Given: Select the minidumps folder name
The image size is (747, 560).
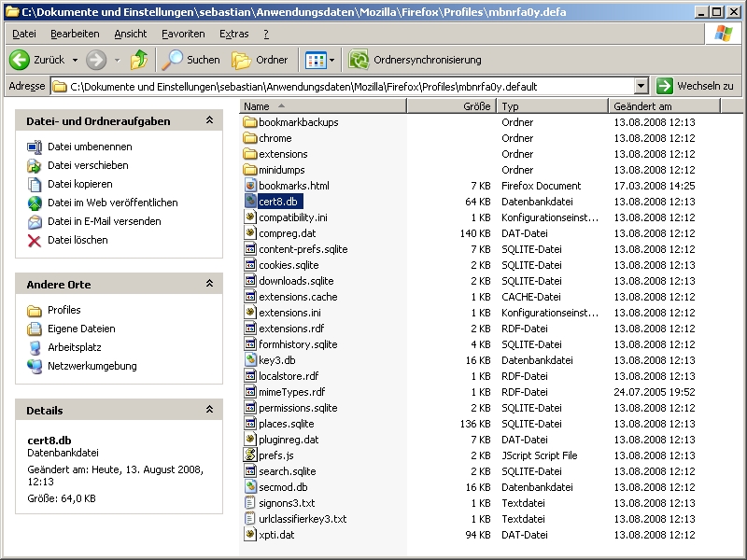Looking at the screenshot, I should [282, 170].
